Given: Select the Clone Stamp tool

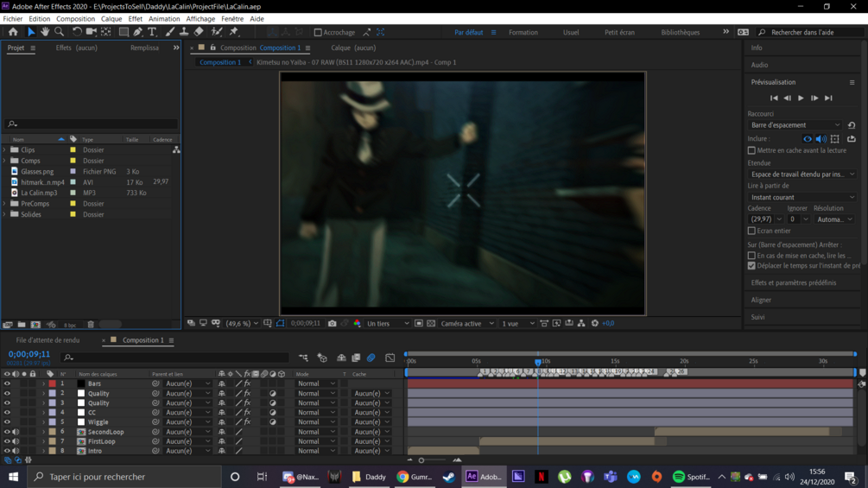Looking at the screenshot, I should pos(184,32).
